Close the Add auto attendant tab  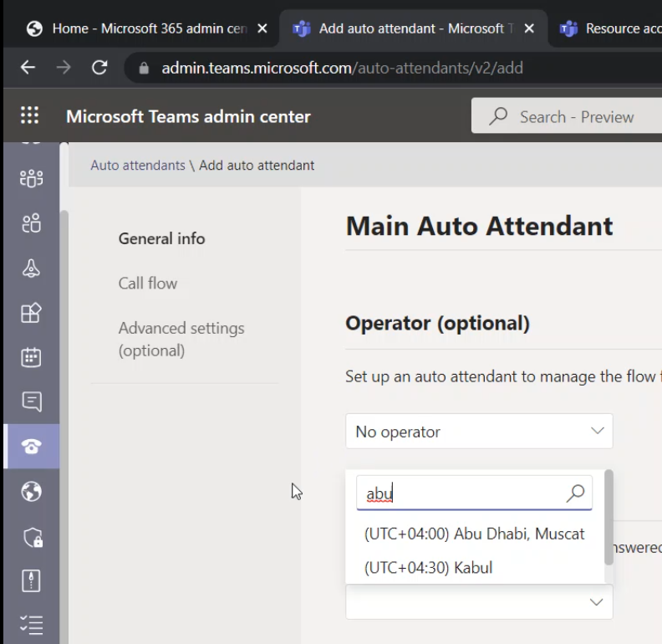coord(529,28)
